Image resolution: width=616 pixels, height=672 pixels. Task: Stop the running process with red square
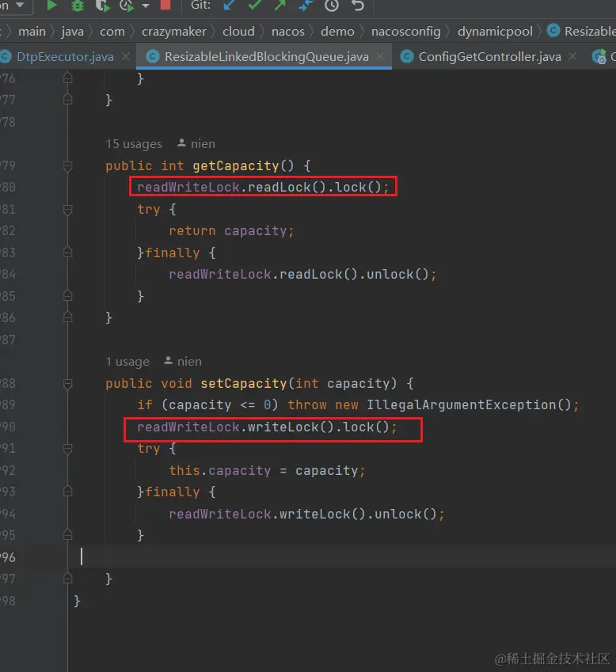pyautogui.click(x=165, y=5)
